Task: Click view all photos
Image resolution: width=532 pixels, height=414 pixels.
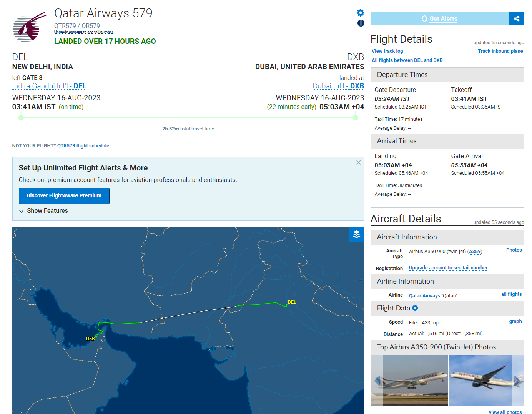Action: click(505, 412)
